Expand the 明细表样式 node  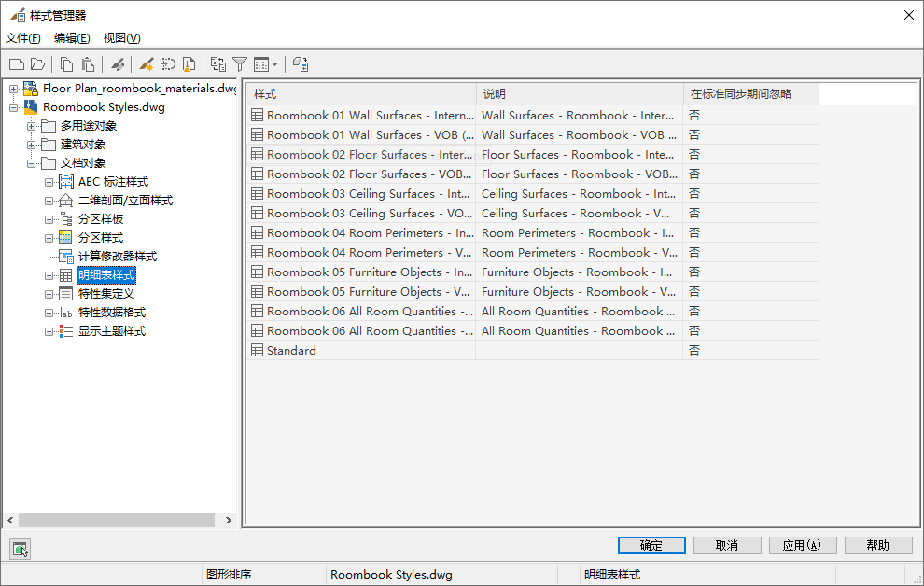[49, 275]
